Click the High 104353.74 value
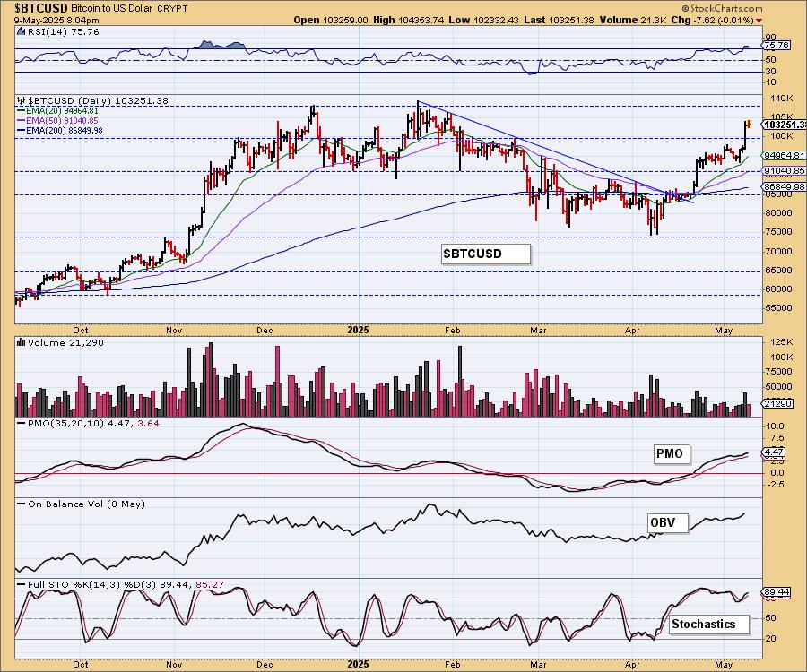The image size is (807, 672). point(409,20)
